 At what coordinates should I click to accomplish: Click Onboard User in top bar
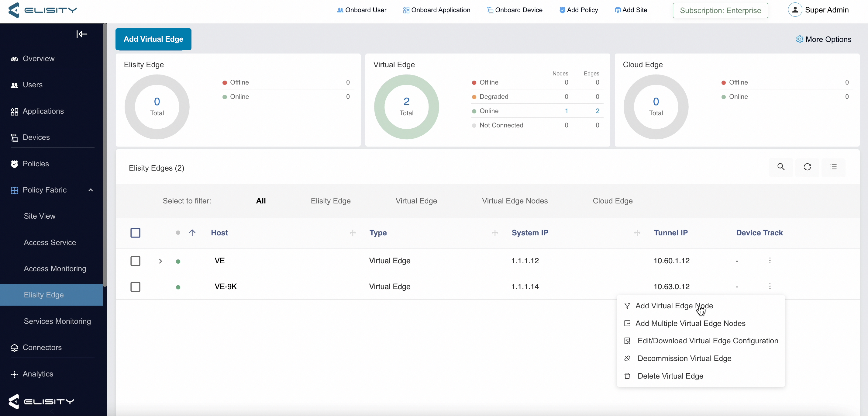click(x=362, y=10)
